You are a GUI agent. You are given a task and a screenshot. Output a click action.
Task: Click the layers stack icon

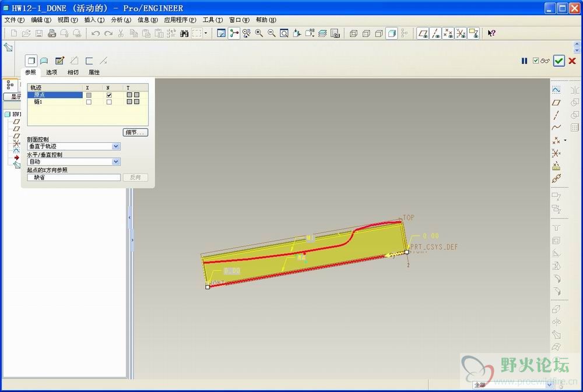[322, 33]
